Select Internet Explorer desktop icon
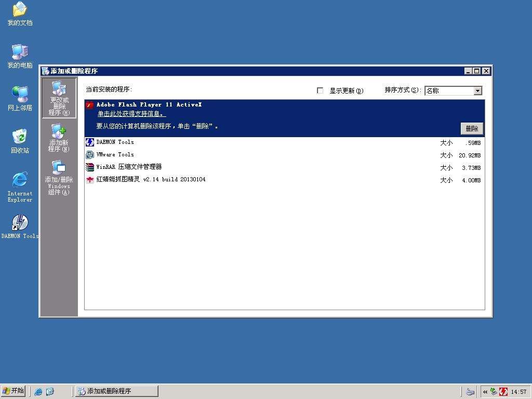 click(x=20, y=187)
